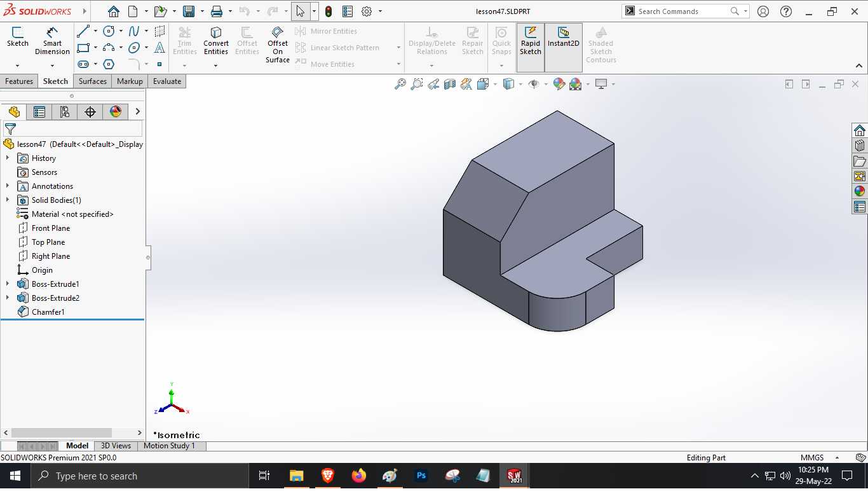Click Convert Entities tool
Screen dimensions: 868x496
click(216, 41)
